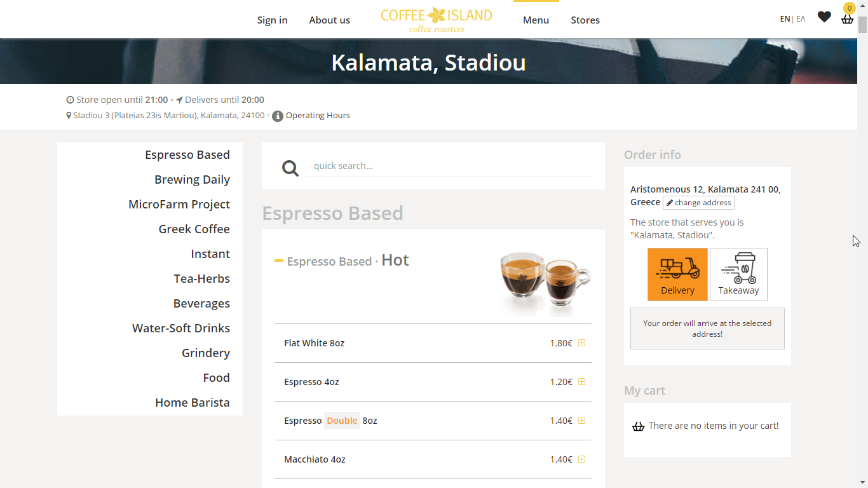Switch language to EN
The width and height of the screenshot is (868, 488).
[x=785, y=19]
